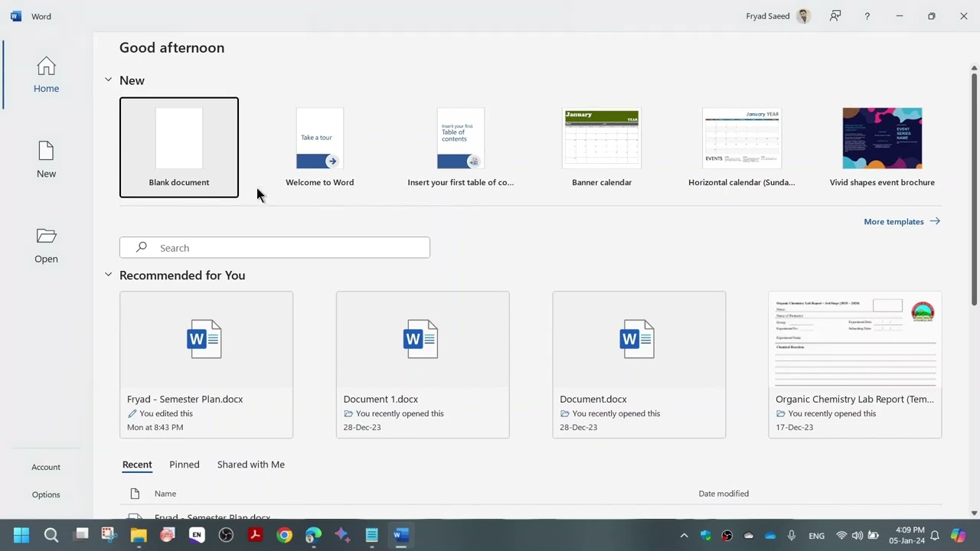Open Copilot icon at taskbar end
The image size is (980, 551).
click(x=958, y=536)
